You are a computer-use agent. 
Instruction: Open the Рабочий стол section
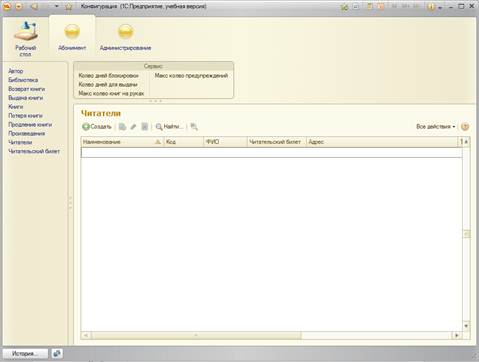point(26,39)
